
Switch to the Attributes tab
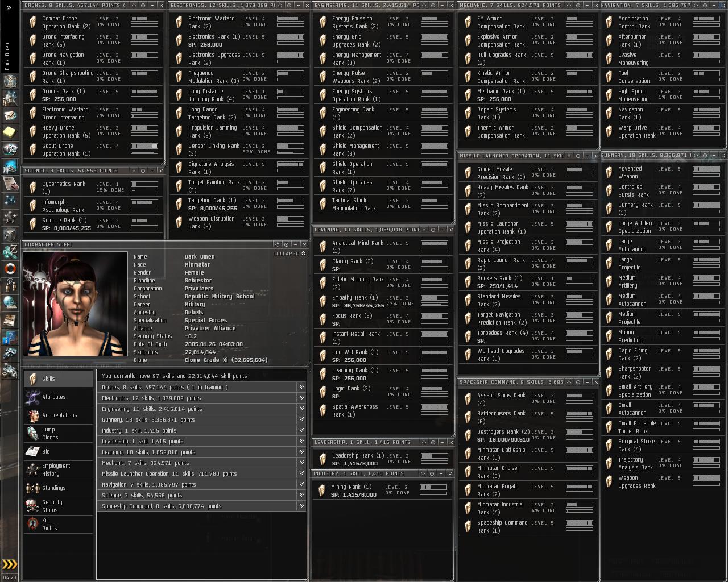[58, 397]
